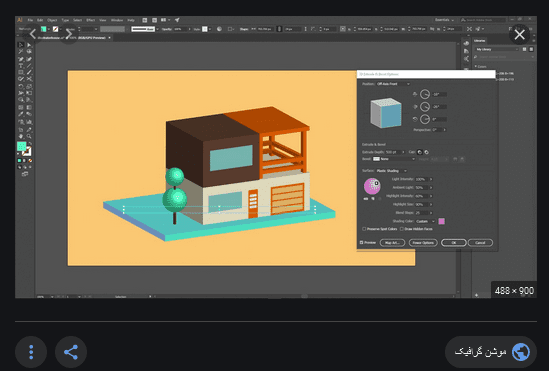Select the Type tool
Viewport: 549px width, 371px height.
(21, 66)
